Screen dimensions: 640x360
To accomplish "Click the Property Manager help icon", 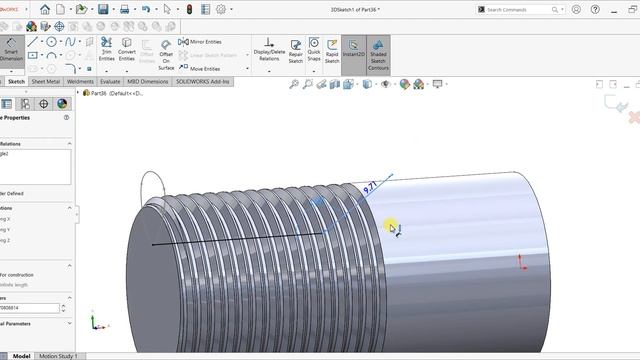I will 66,118.
